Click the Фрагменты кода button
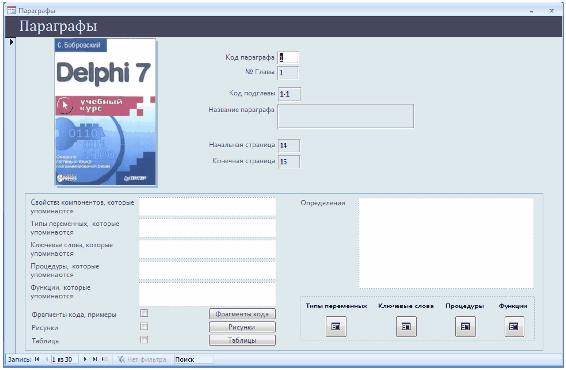Screen dimensions: 566x370 click(242, 314)
